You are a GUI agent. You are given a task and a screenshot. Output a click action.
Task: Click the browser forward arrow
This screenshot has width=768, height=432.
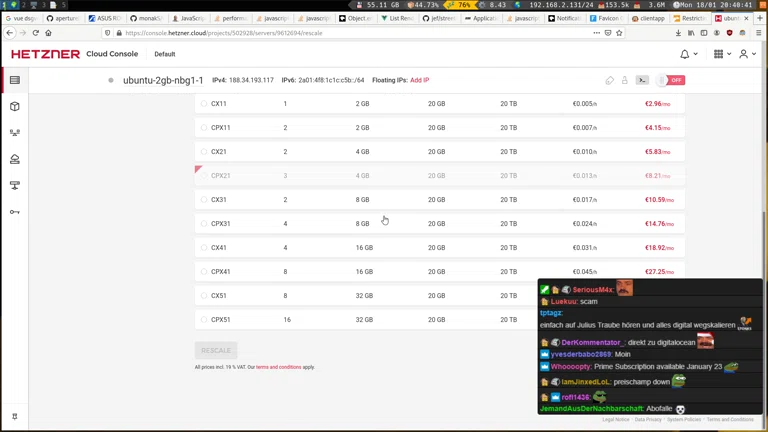pyautogui.click(x=23, y=33)
